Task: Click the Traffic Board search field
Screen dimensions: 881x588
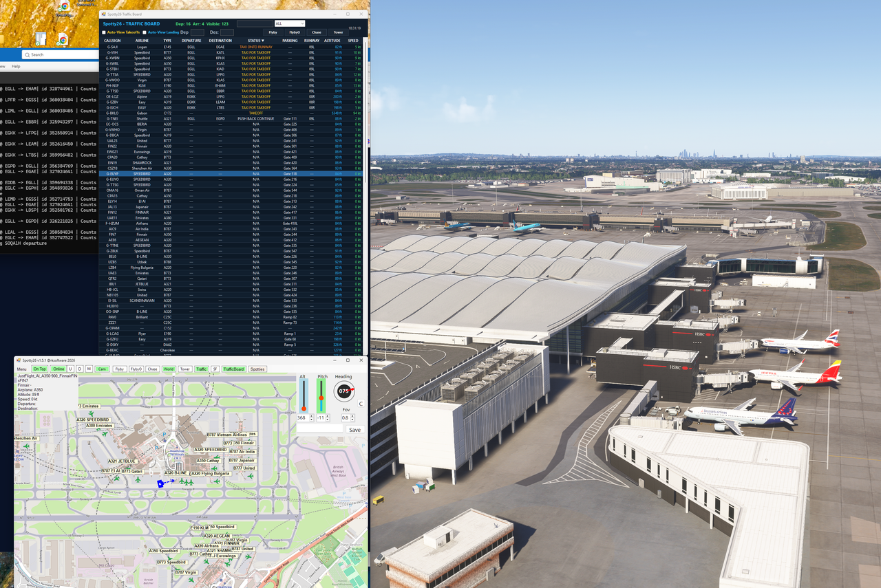Action: pyautogui.click(x=255, y=23)
